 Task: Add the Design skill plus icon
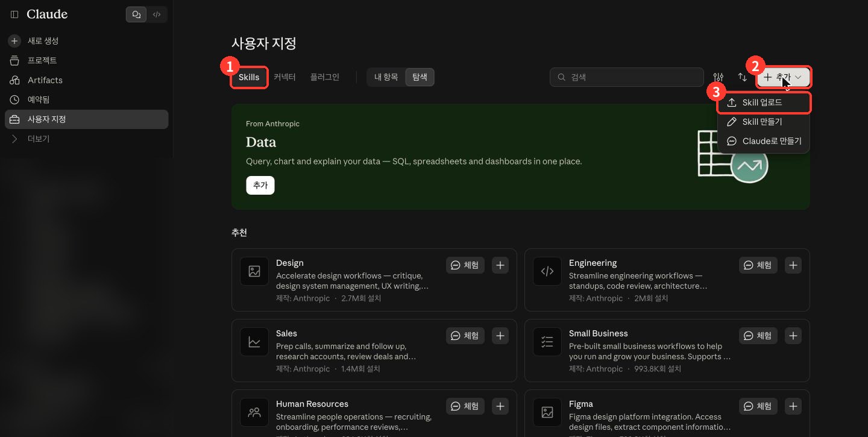[x=500, y=265]
